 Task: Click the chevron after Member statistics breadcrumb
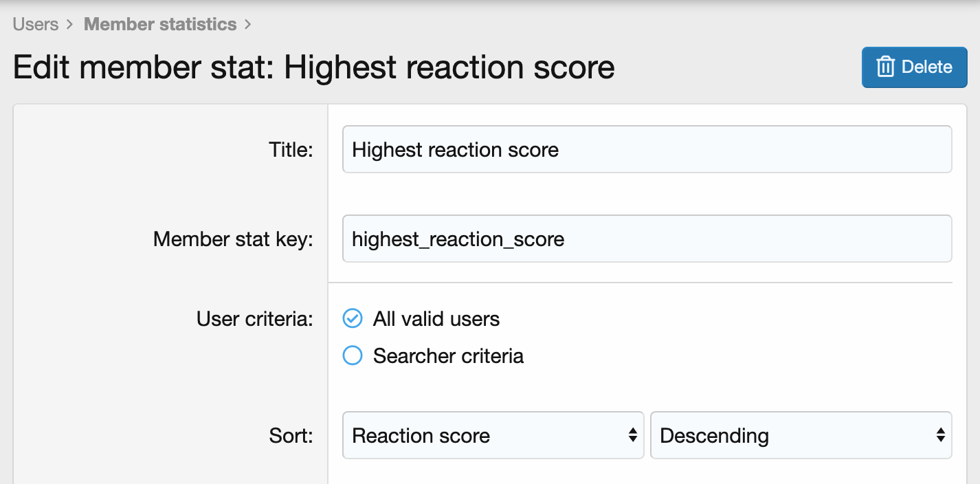[x=247, y=25]
